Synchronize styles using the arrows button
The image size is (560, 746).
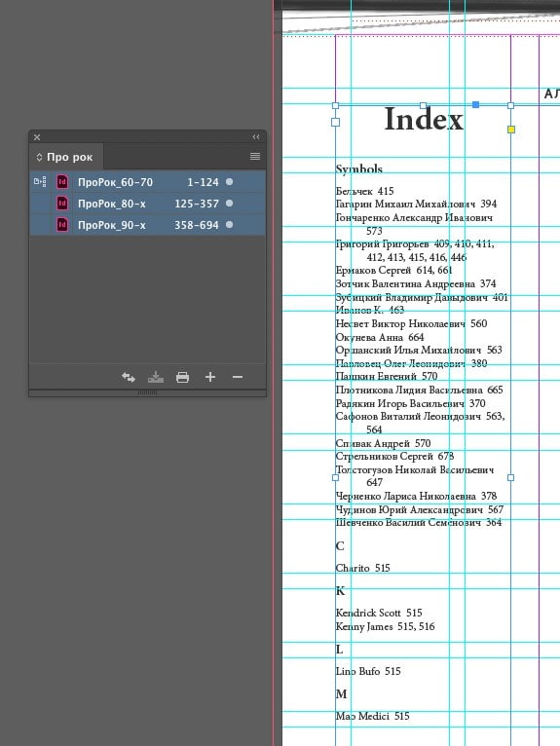129,377
